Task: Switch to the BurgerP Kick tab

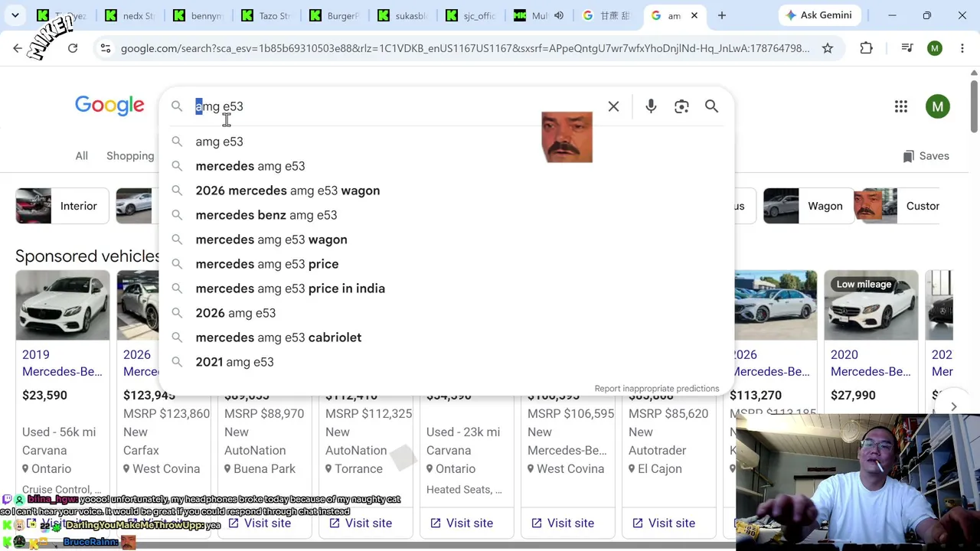Action: point(333,15)
